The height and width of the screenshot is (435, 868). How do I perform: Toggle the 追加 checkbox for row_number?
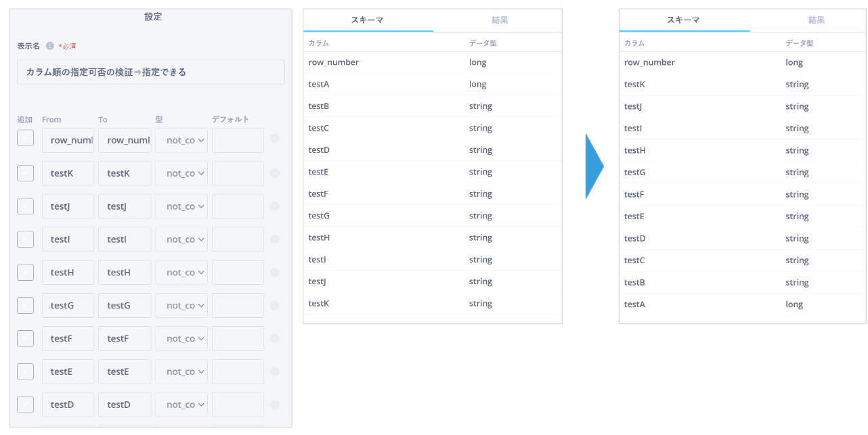coord(25,138)
